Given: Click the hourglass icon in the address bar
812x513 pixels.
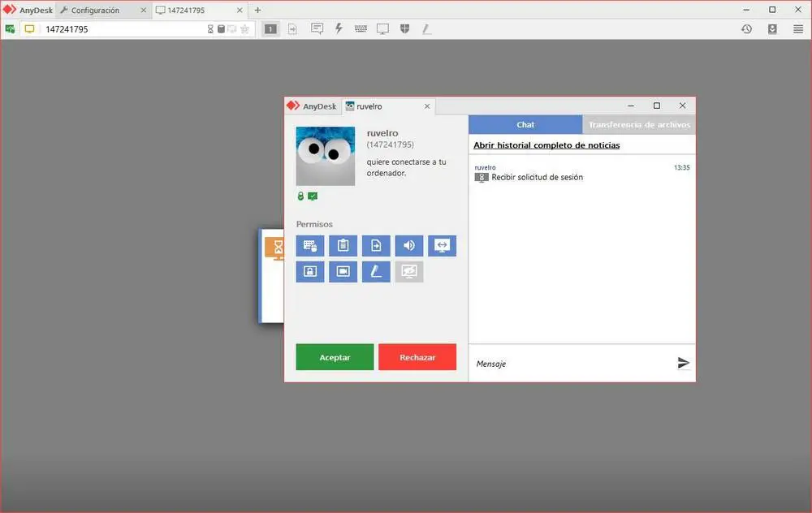Looking at the screenshot, I should point(210,29).
